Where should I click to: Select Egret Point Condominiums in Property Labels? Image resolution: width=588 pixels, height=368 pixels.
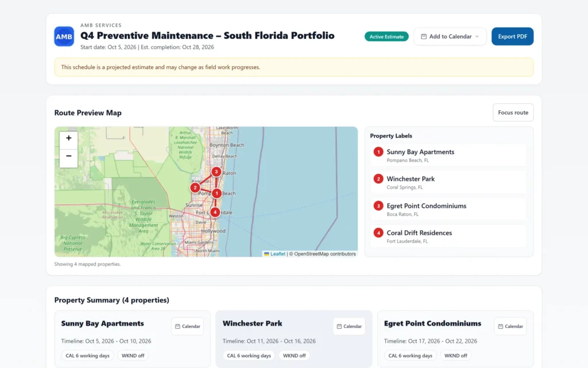(x=448, y=209)
